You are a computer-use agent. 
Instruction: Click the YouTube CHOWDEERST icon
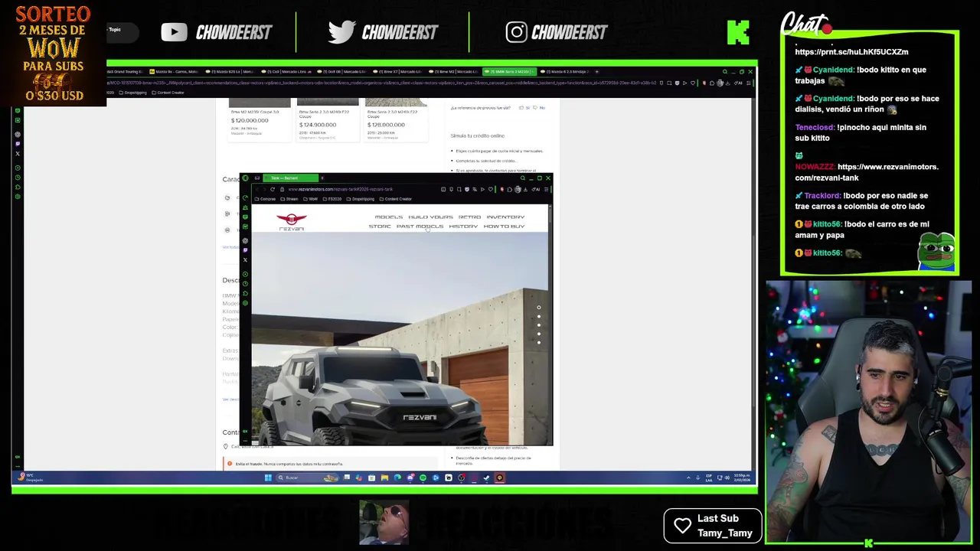click(174, 31)
